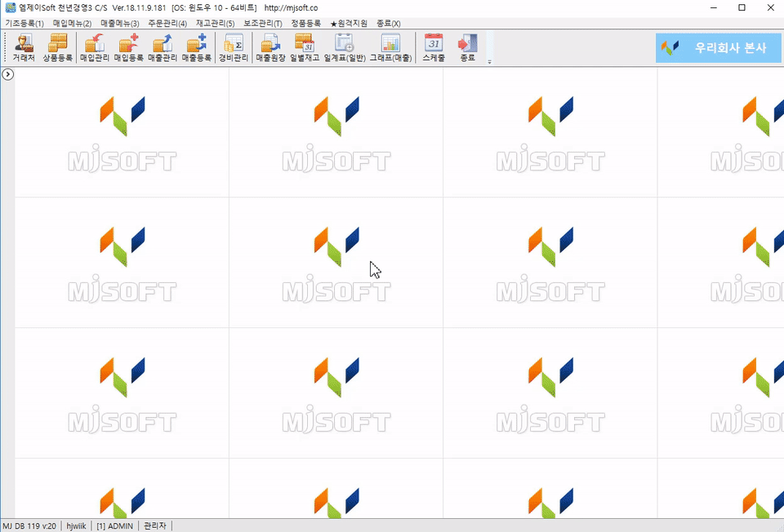Click the 관리자 status bar entry
The height and width of the screenshot is (532, 784).
pyautogui.click(x=155, y=526)
